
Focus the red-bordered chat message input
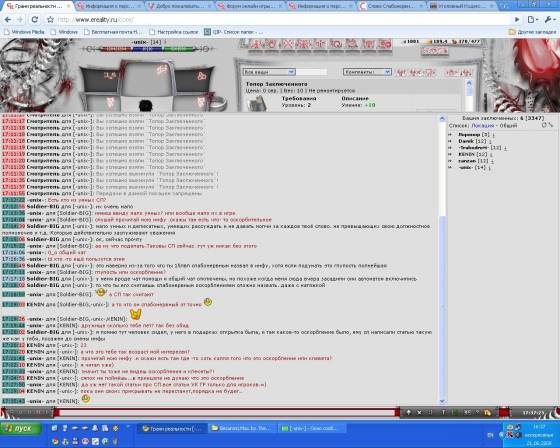[227, 413]
